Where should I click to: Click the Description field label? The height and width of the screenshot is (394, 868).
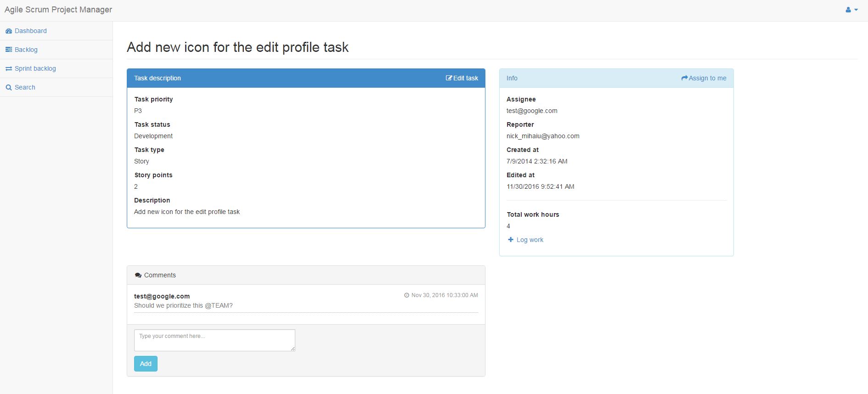(152, 200)
